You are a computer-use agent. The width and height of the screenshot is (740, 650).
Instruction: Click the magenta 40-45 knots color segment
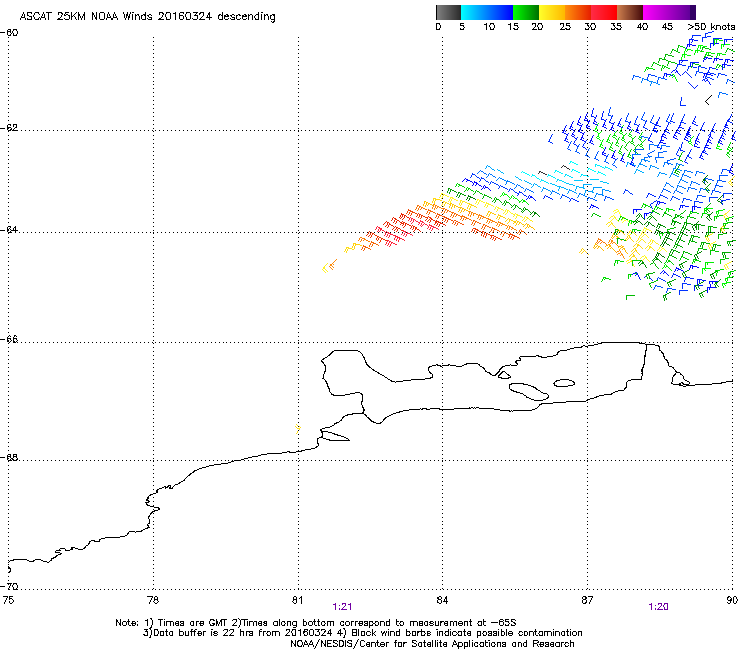tap(656, 12)
